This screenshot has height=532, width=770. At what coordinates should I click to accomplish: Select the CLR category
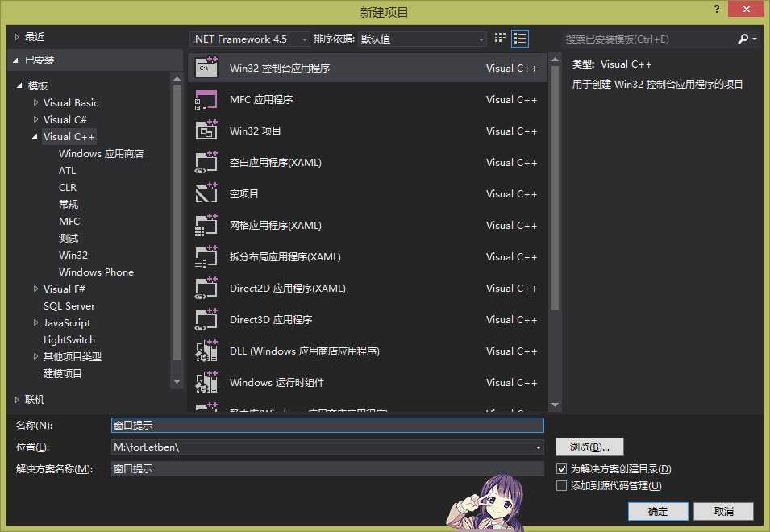point(68,188)
